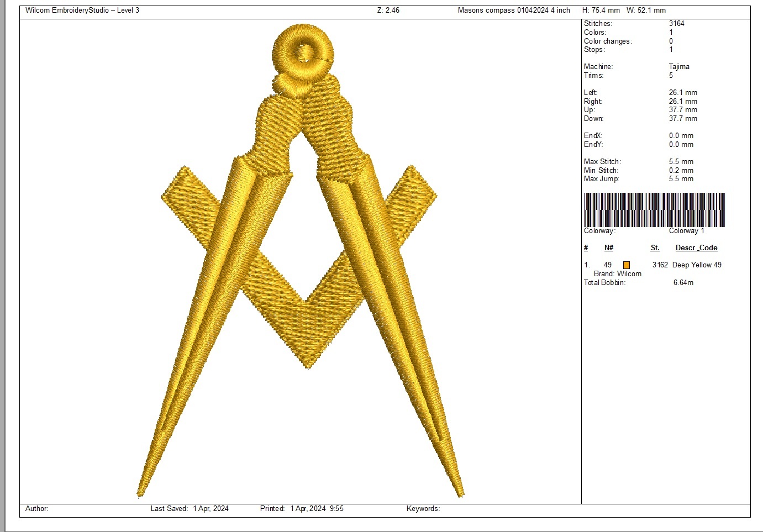Click the 'Color changes:' label
This screenshot has width=763, height=532.
tap(608, 41)
